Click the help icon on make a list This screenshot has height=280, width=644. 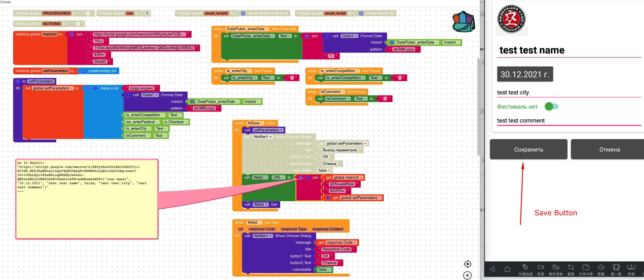tap(95, 88)
